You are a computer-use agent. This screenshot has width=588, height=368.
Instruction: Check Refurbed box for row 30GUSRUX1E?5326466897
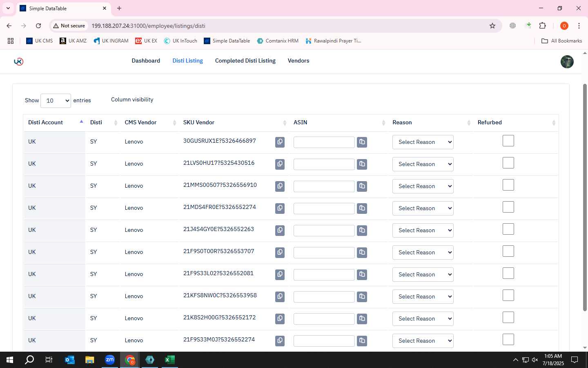click(508, 141)
